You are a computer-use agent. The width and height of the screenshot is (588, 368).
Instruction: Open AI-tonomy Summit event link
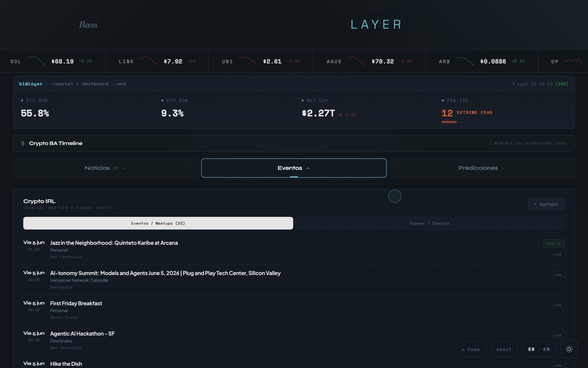tap(165, 273)
